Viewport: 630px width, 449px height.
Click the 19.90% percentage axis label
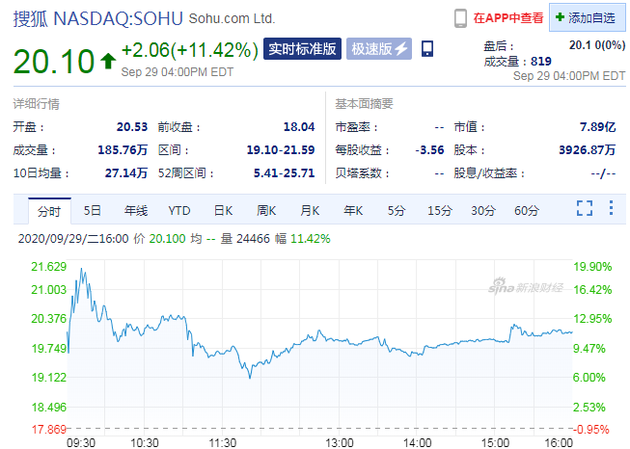click(592, 267)
